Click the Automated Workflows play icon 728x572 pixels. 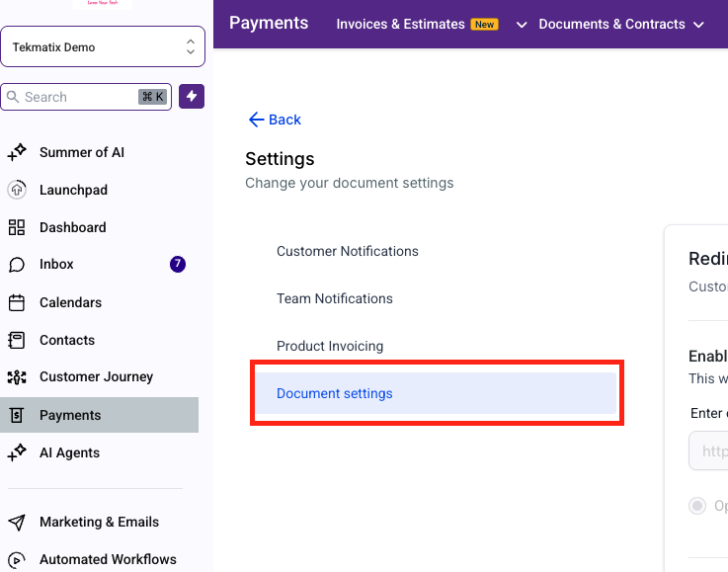17,560
